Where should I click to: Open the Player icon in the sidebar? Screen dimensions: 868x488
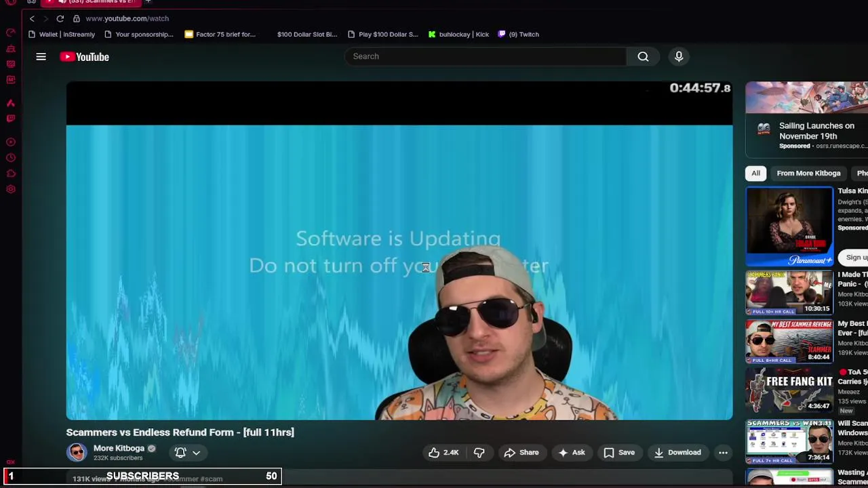(x=11, y=142)
